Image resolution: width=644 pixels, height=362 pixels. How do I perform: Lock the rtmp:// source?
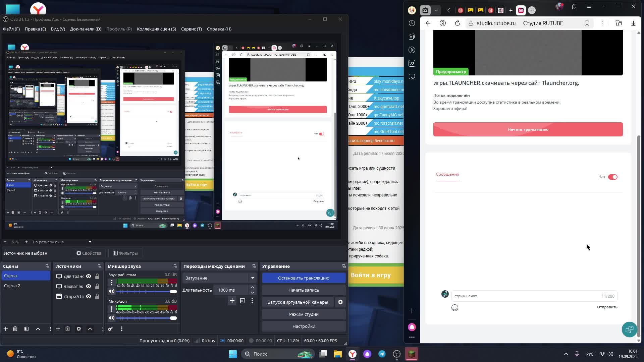pos(97,296)
